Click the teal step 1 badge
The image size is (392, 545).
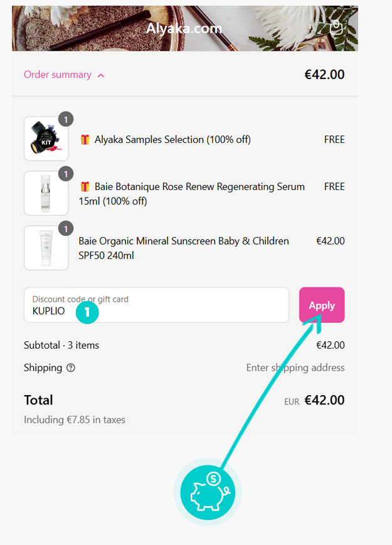[x=87, y=311]
